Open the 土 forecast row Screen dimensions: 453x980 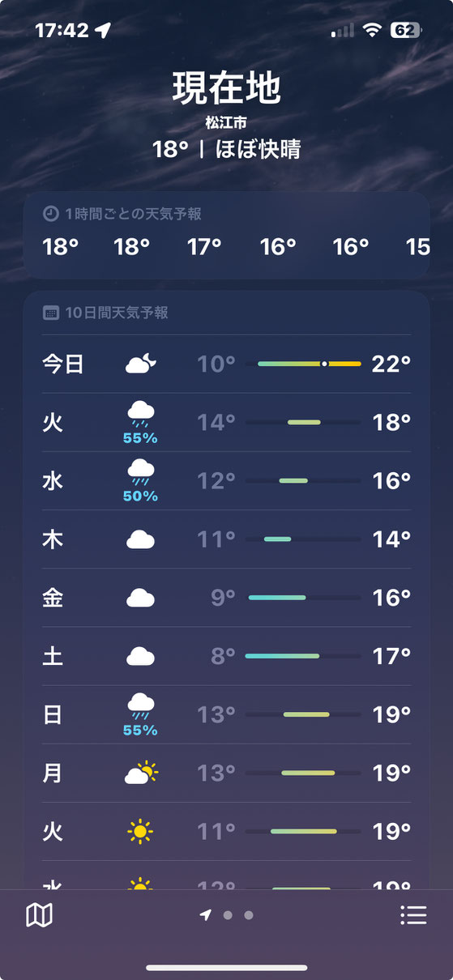[227, 656]
